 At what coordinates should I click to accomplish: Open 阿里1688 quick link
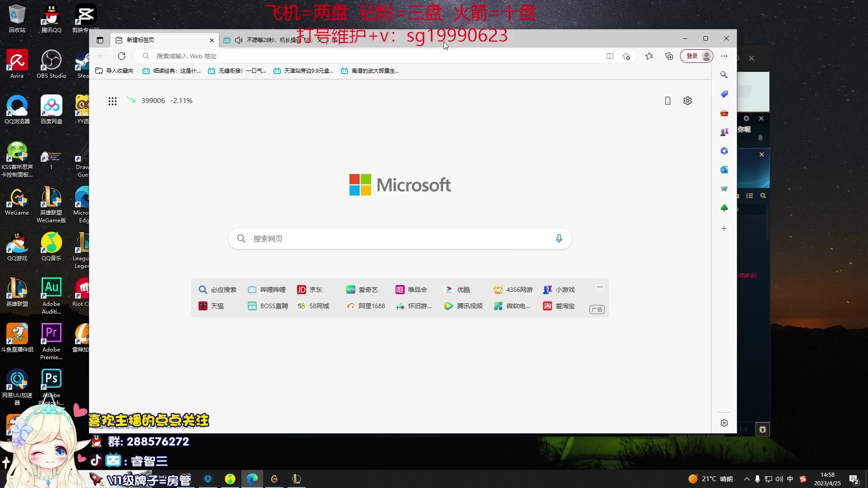(x=366, y=306)
